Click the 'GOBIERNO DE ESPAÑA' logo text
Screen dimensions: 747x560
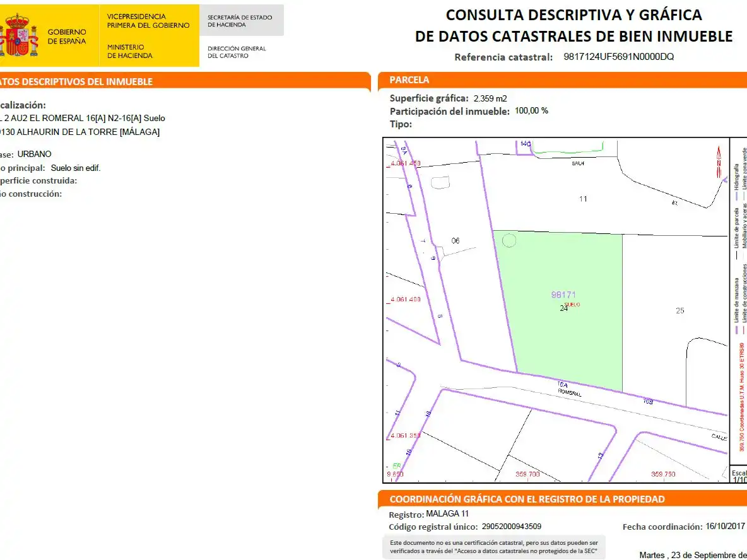(x=67, y=37)
